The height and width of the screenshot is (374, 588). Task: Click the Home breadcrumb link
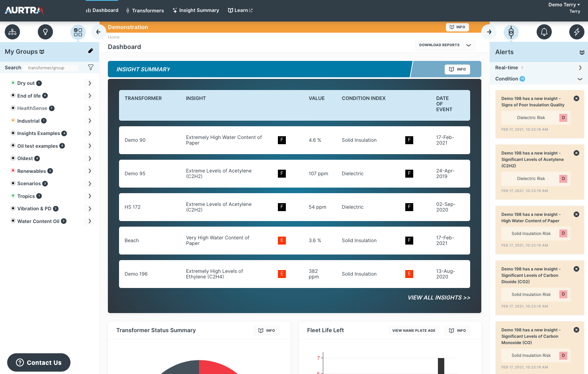(x=113, y=37)
